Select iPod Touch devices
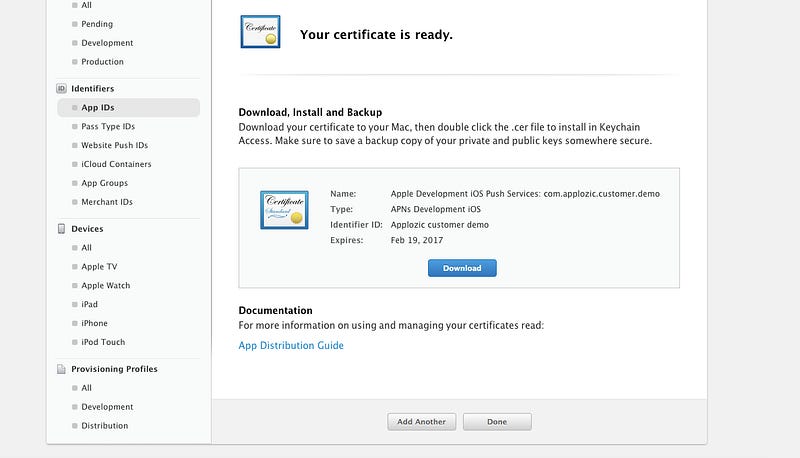Image resolution: width=800 pixels, height=458 pixels. 103,342
